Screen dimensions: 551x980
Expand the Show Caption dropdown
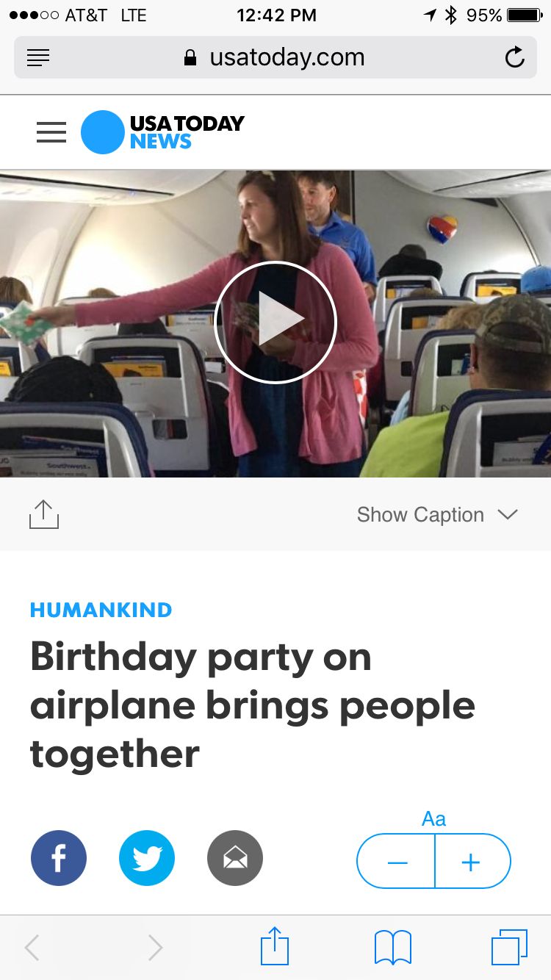(x=437, y=515)
